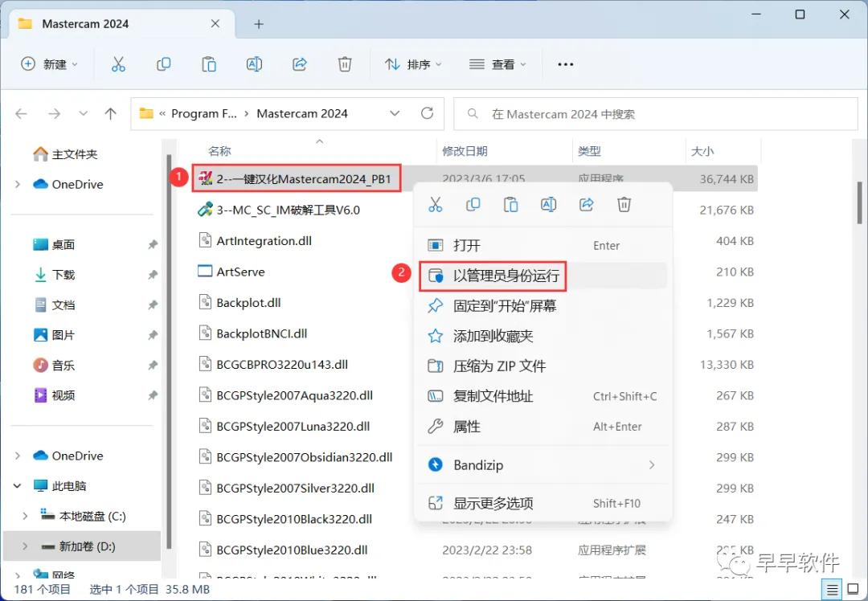Open 视频 in the sidebar
868x601 pixels.
[55, 395]
